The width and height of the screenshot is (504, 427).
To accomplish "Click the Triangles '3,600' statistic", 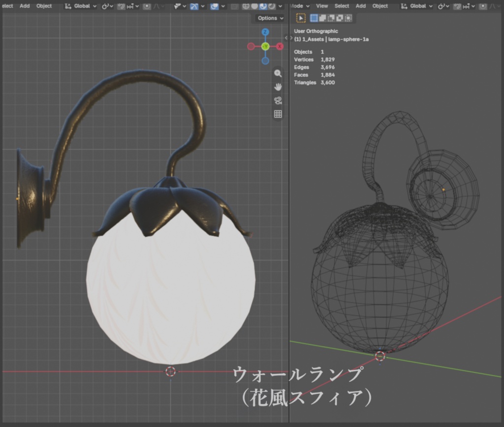I will click(x=327, y=83).
